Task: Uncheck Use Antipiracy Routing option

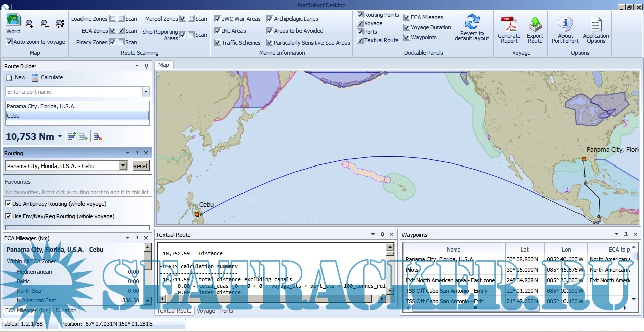Action: tap(9, 204)
